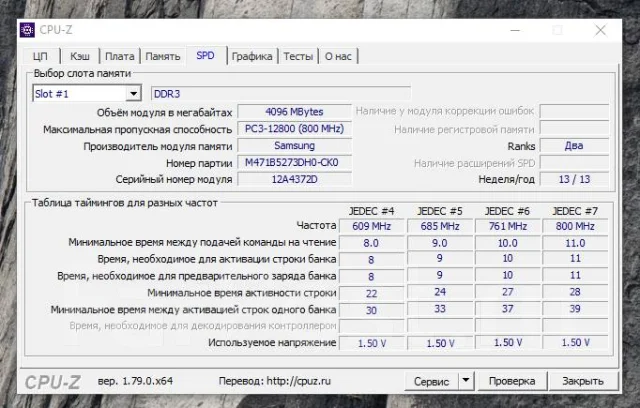The image size is (640, 408).
Task: Click the translation credit http://cpuz.ru
Action: click(x=299, y=381)
